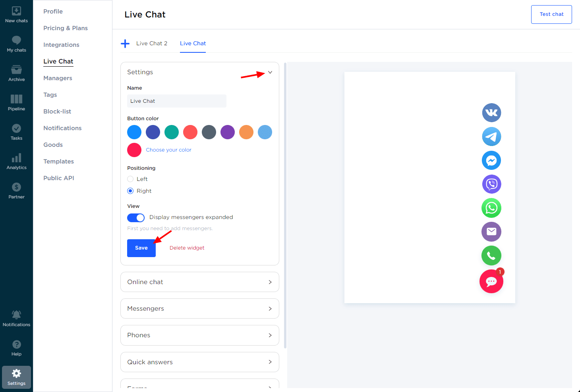This screenshot has width=580, height=392.
Task: Open the Analytics section icon
Action: pos(16,161)
